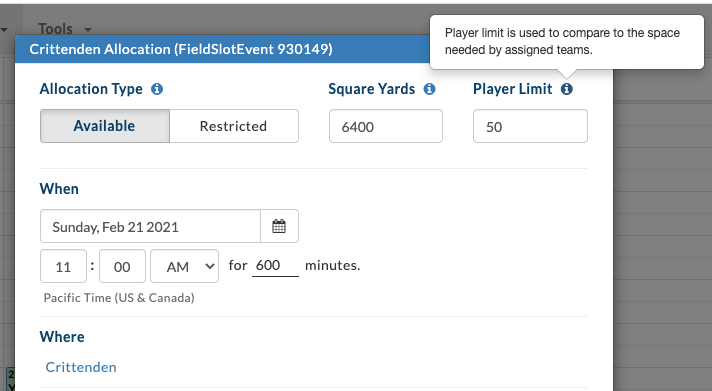Select the Available allocation type
This screenshot has height=391, width=712.
105,126
